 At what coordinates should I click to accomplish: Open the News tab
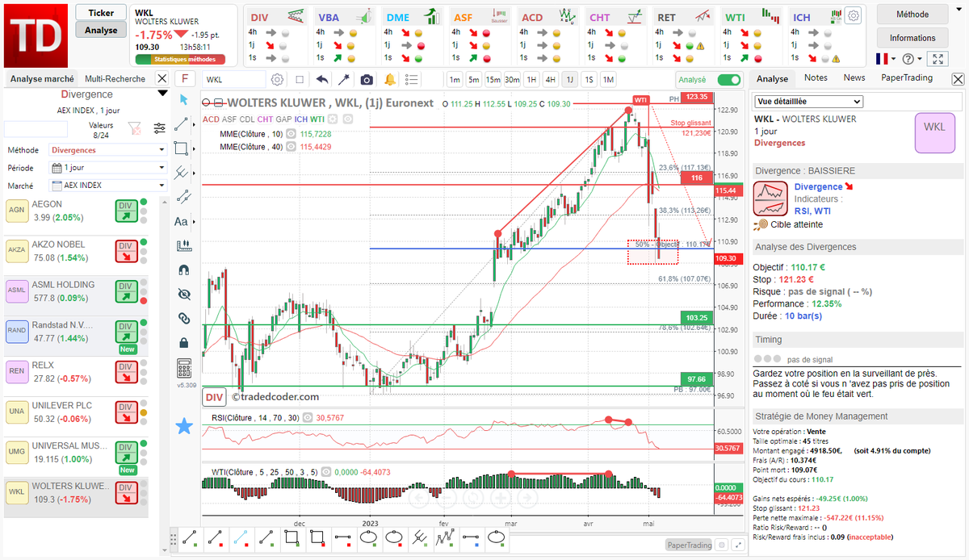point(854,77)
